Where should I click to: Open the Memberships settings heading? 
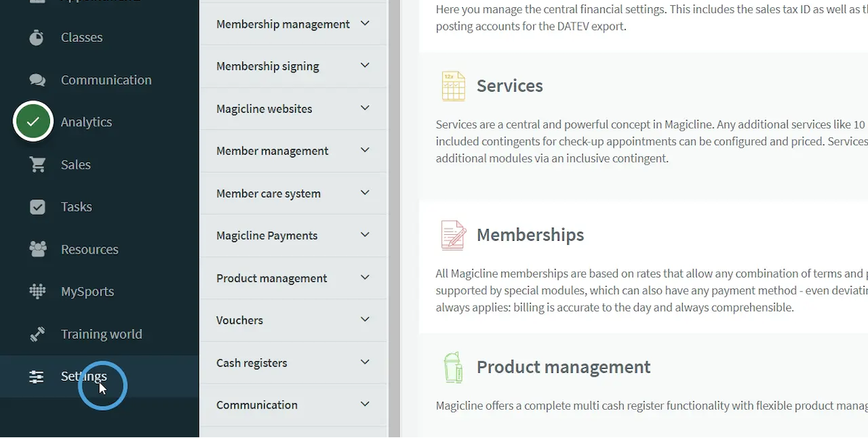529,235
